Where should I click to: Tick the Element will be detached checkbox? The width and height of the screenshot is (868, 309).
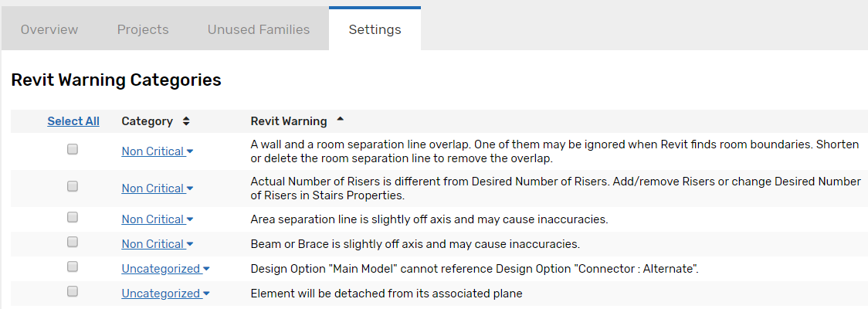73,291
